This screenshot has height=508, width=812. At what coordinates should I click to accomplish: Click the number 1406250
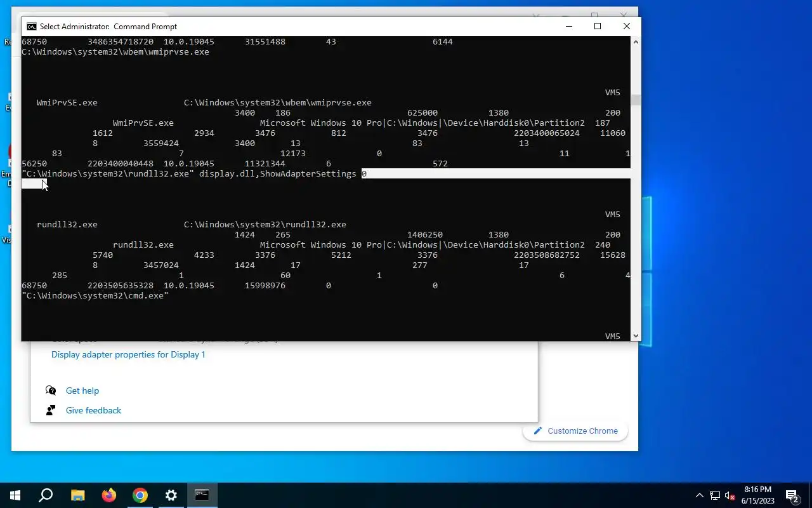(x=425, y=234)
